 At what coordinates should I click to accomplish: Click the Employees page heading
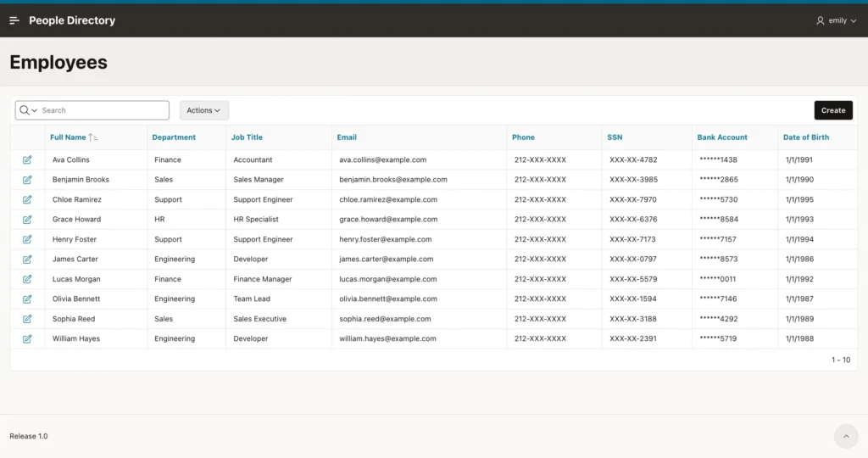(x=58, y=63)
